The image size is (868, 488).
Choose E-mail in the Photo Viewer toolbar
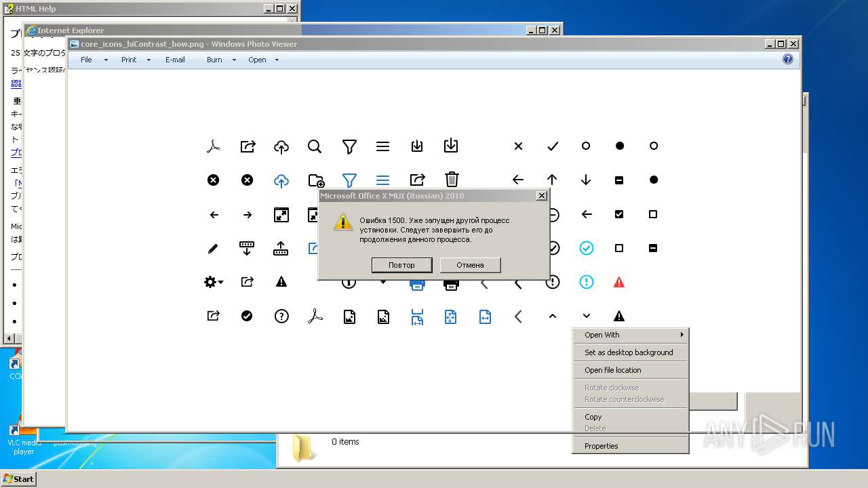(175, 60)
